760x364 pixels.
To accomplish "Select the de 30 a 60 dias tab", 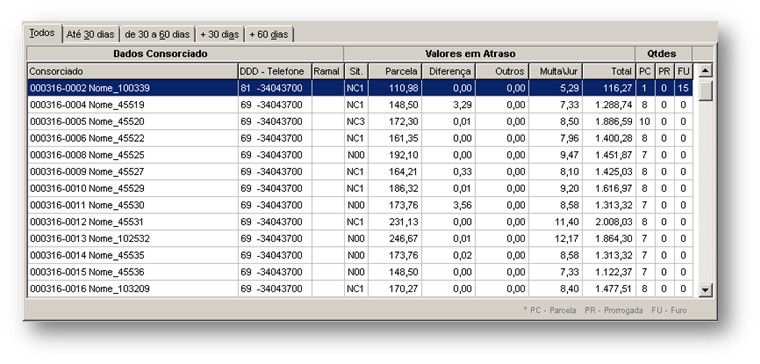I will (157, 34).
